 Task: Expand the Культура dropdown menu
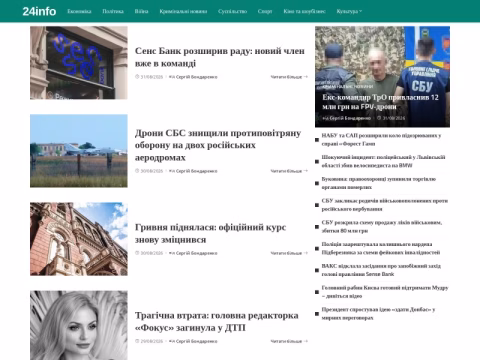click(x=349, y=11)
